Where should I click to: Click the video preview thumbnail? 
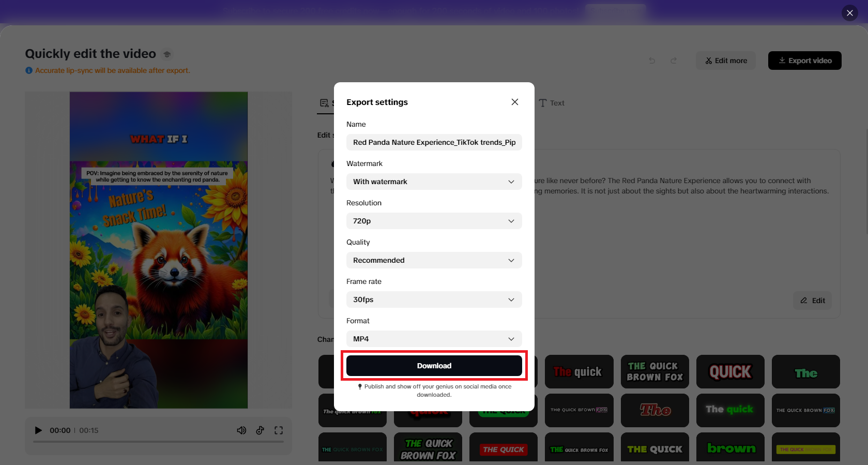pos(159,250)
